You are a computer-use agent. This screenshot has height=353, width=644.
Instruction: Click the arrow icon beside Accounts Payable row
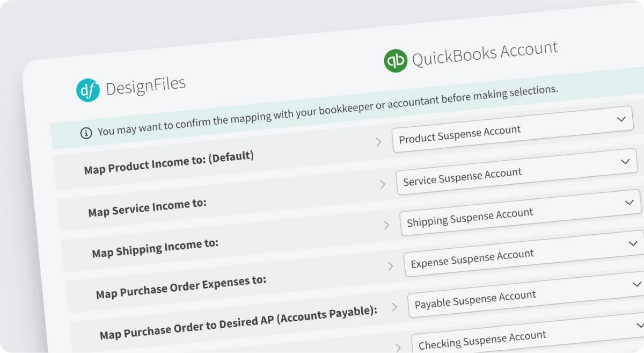[394, 307]
